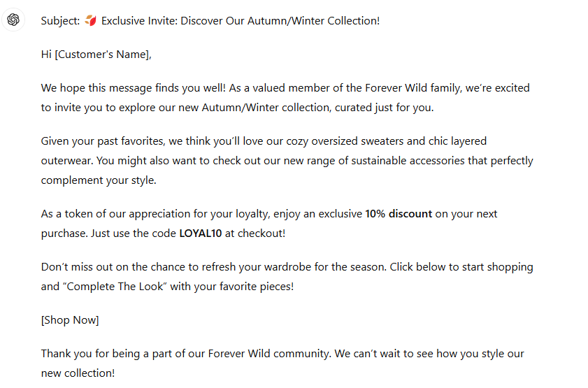The width and height of the screenshot is (588, 388).
Task: Click the bold LOYAL10 code
Action: pos(201,233)
